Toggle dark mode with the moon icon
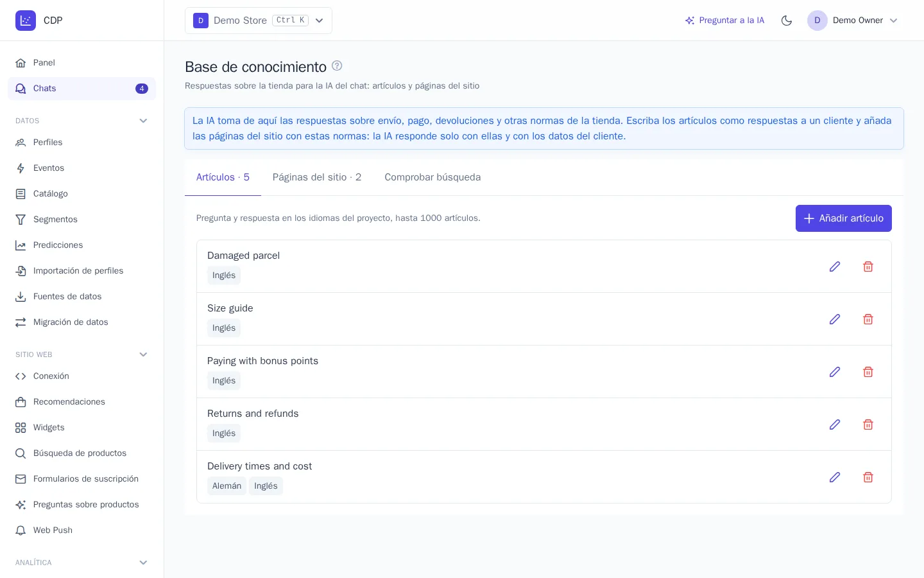This screenshot has height=578, width=924. (787, 21)
